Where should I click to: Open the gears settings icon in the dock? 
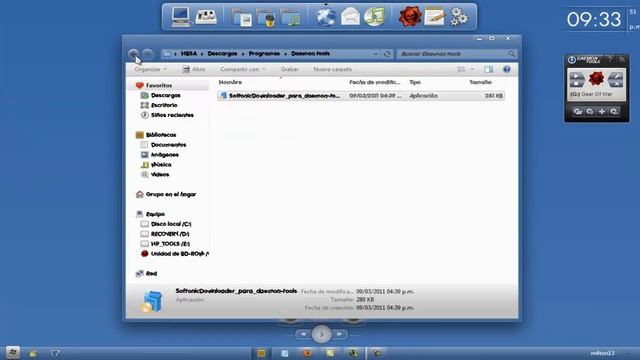point(458,17)
